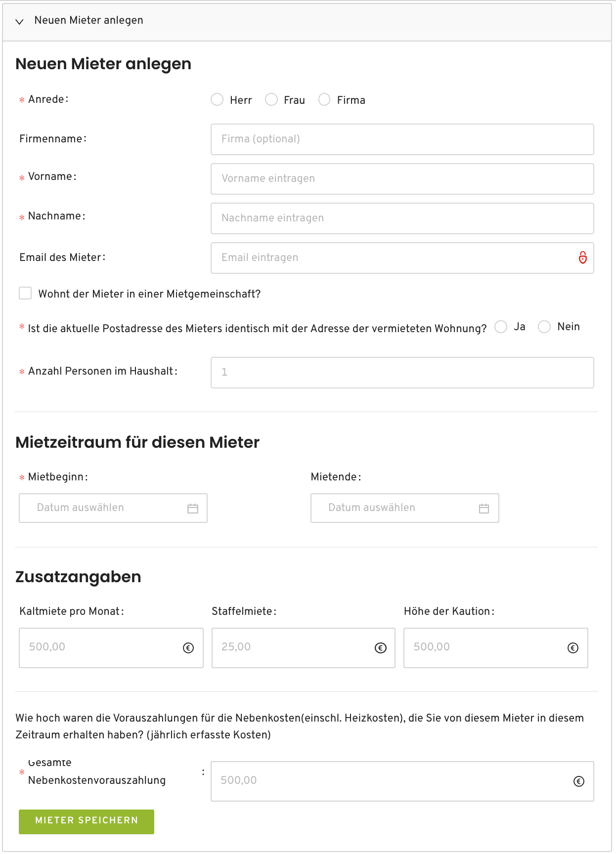The image size is (616, 854).
Task: Click the red lock icon in Email field
Action: 583,257
